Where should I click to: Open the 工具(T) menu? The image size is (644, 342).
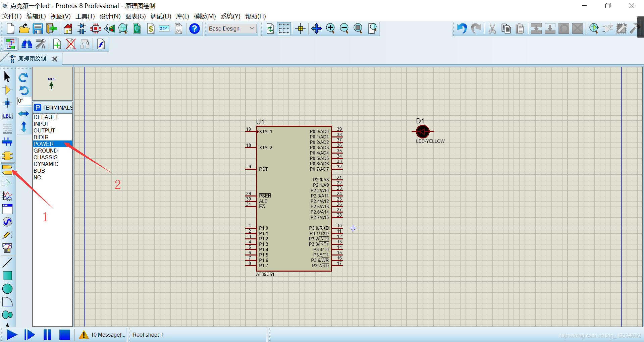click(x=85, y=16)
